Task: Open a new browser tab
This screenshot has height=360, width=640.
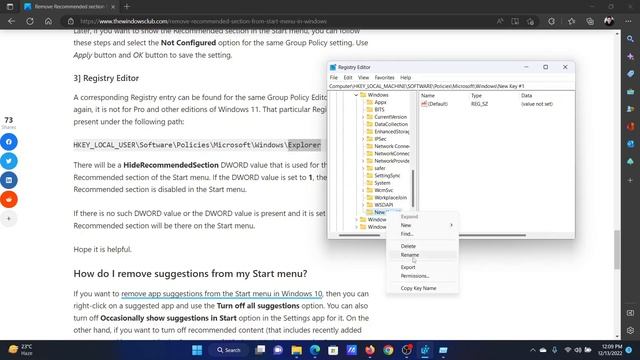Action: click(127, 7)
